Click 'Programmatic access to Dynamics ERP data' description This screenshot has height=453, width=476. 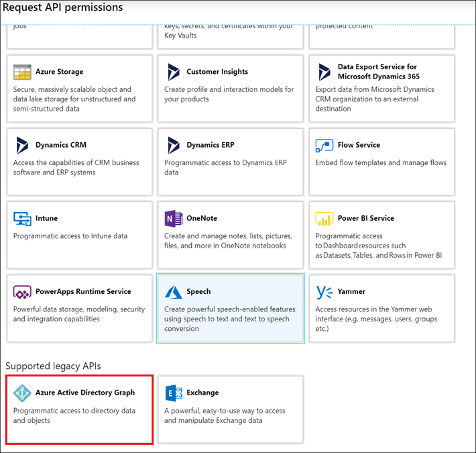pos(225,167)
